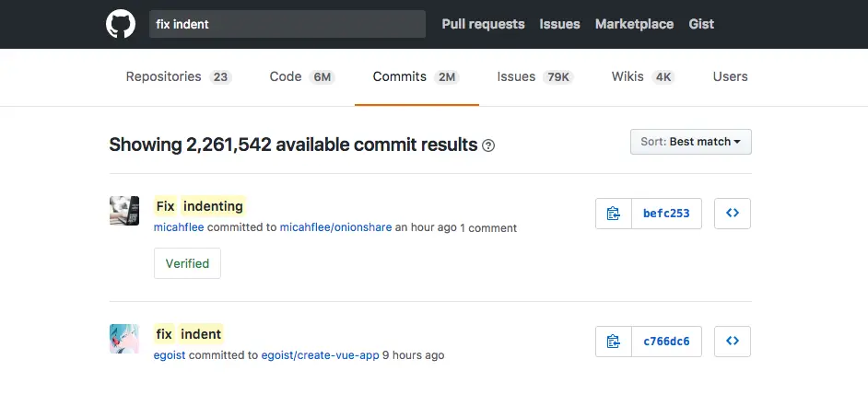Click the search help question icon

point(488,145)
